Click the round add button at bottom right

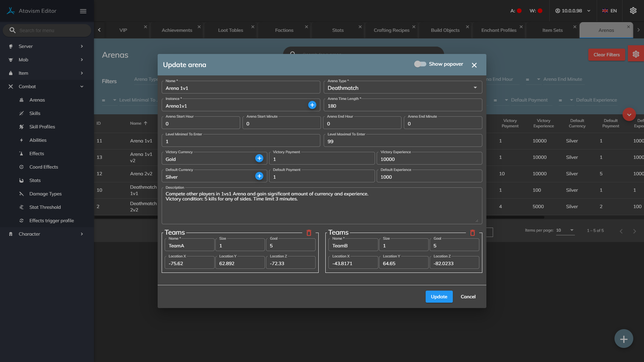point(624,339)
